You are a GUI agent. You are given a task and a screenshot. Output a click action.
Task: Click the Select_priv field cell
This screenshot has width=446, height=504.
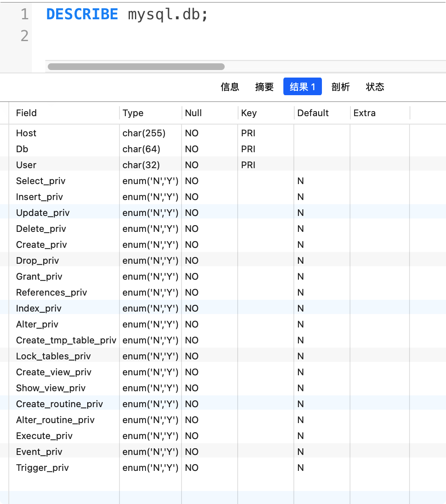(x=41, y=181)
